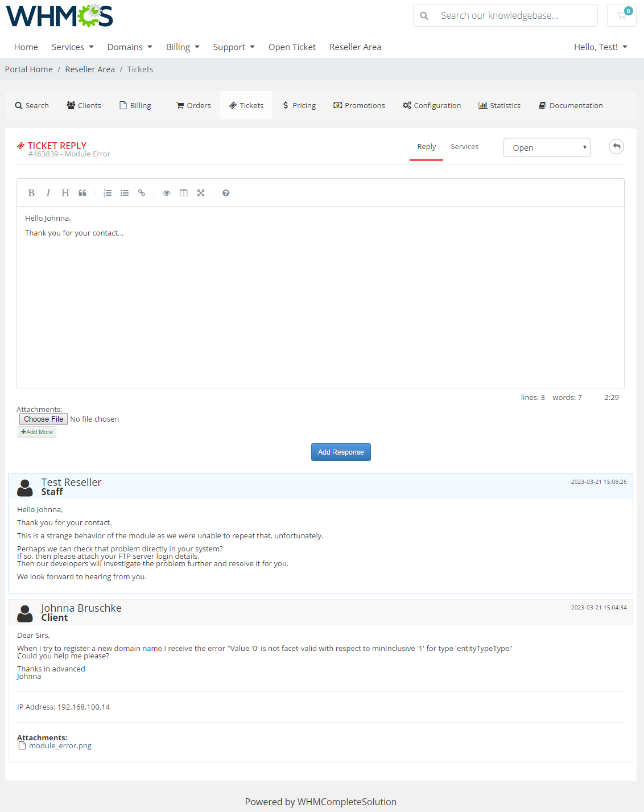Viewport: 644px width, 812px height.
Task: Switch to the Services tab of the ticket
Action: pos(464,147)
